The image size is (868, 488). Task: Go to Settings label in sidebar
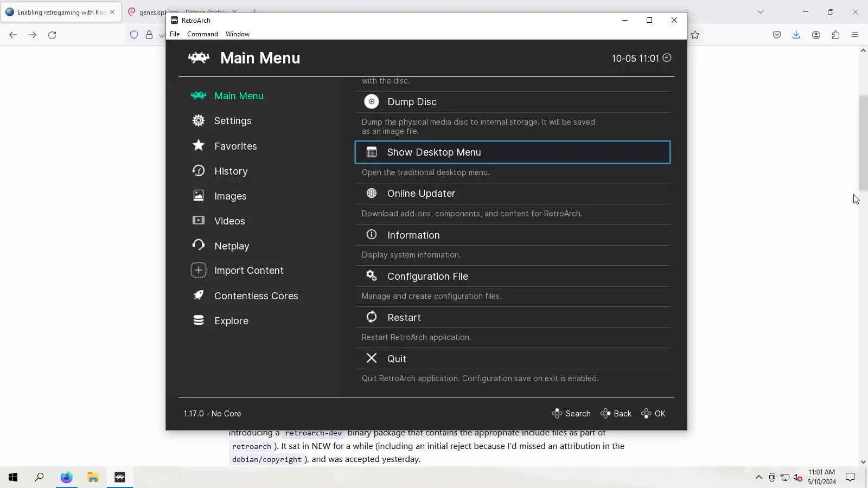(x=233, y=121)
